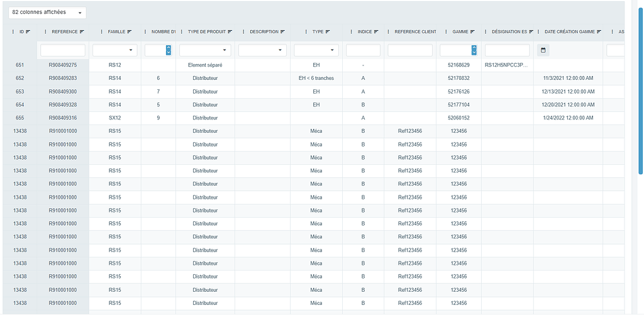Increment the NOMBRE D' filter stepper
644x315 pixels.
[169, 48]
